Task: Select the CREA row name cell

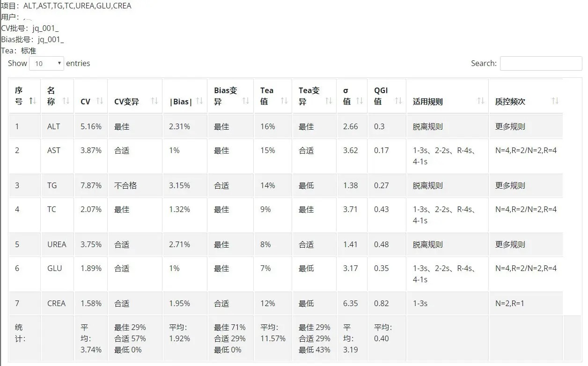Action: tap(57, 303)
